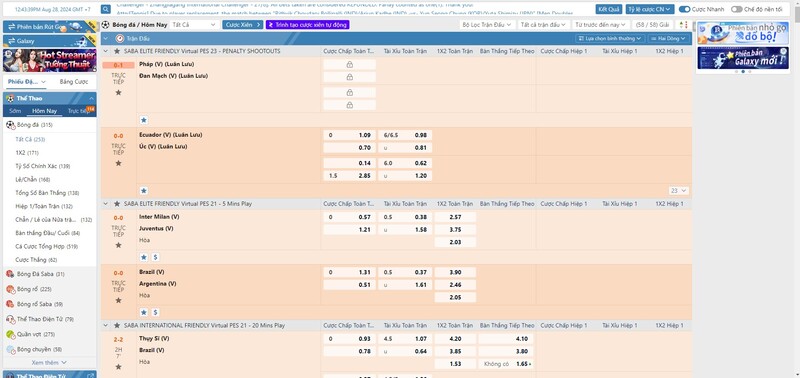The width and height of the screenshot is (800, 378).
Task: Open the Phiếu Đặ... tab
Action: pyautogui.click(x=26, y=82)
